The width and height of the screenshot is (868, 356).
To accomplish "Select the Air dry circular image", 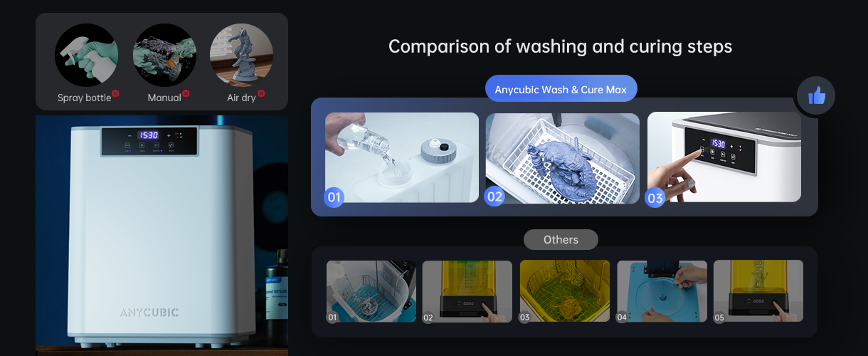I will tap(241, 56).
